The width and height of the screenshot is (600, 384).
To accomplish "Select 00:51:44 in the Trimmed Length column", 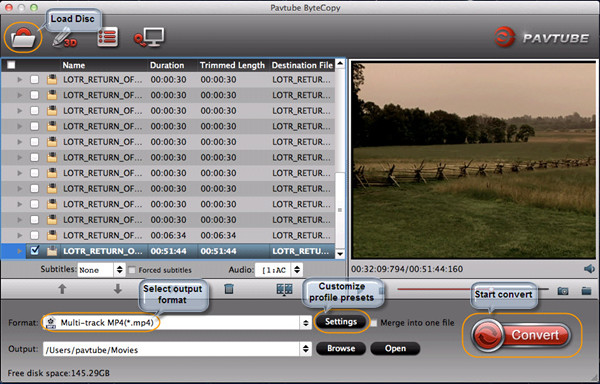I will coord(218,251).
